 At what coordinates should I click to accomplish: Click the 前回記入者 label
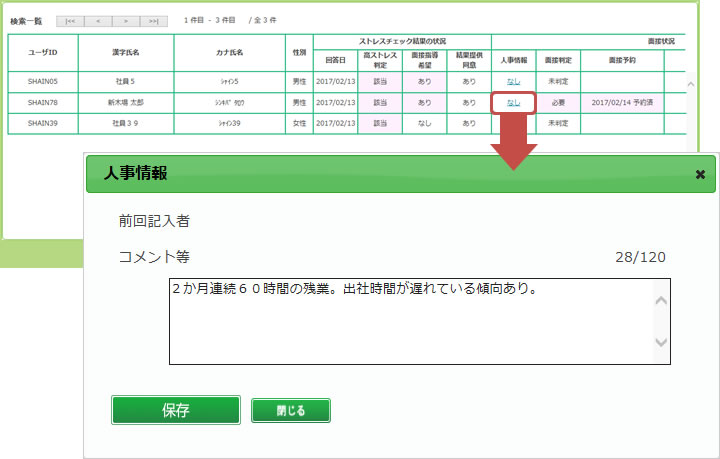click(x=154, y=221)
